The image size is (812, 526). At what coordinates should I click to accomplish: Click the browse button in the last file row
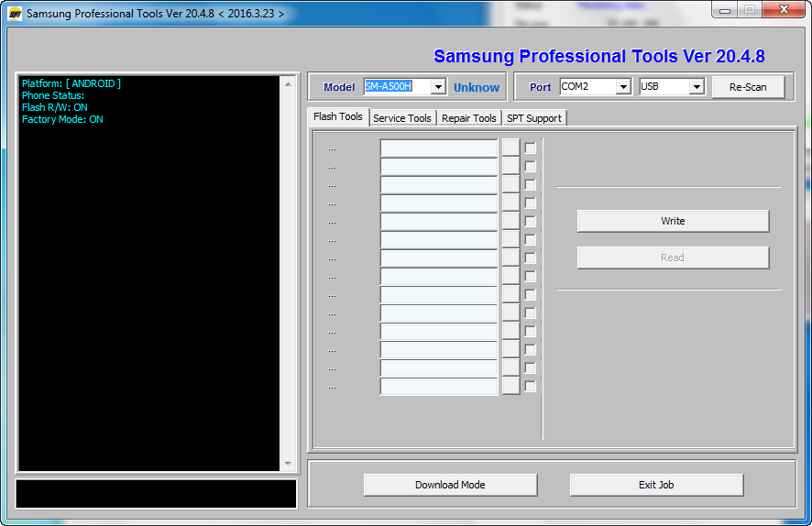tap(511, 386)
